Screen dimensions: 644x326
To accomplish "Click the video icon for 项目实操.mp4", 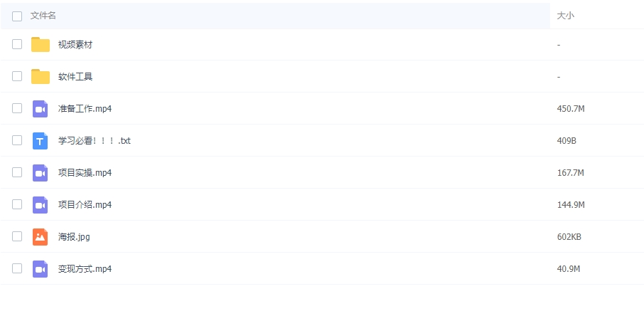I will 41,173.
